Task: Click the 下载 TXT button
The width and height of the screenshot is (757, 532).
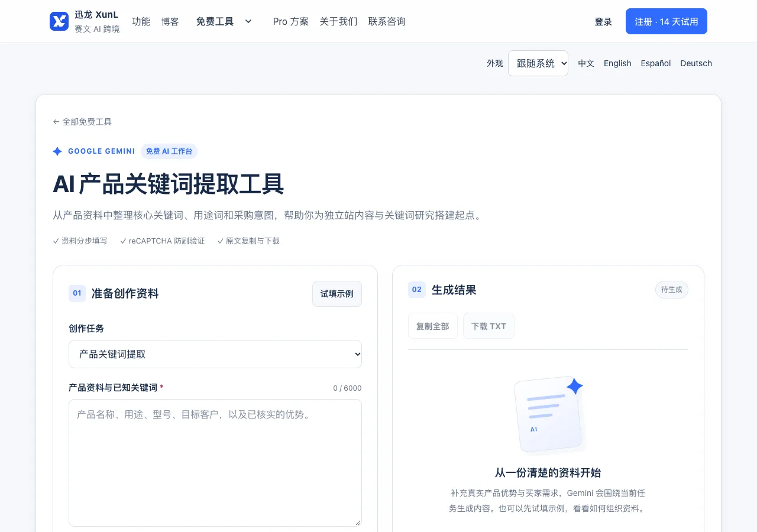Action: (x=489, y=326)
